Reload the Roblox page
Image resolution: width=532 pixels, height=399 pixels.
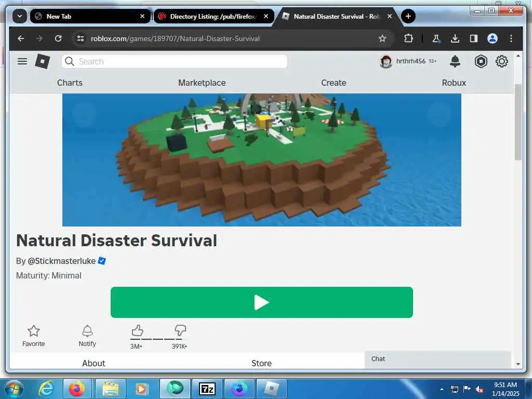[x=58, y=38]
